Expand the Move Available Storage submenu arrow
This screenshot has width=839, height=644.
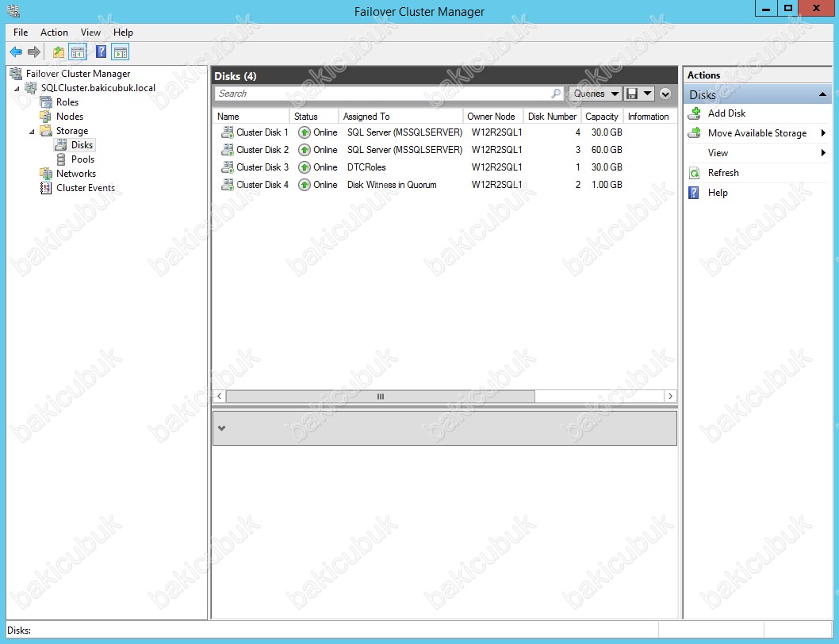823,132
